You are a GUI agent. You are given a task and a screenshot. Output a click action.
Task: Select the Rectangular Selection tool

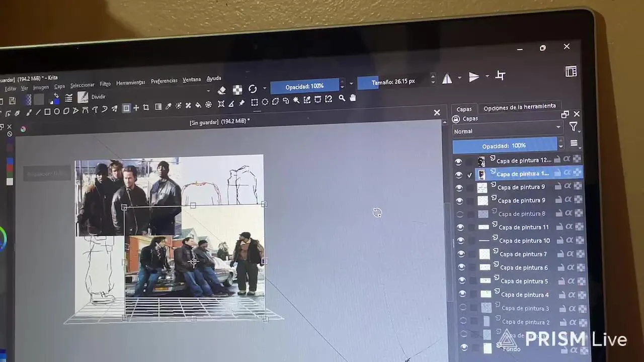[x=255, y=102]
